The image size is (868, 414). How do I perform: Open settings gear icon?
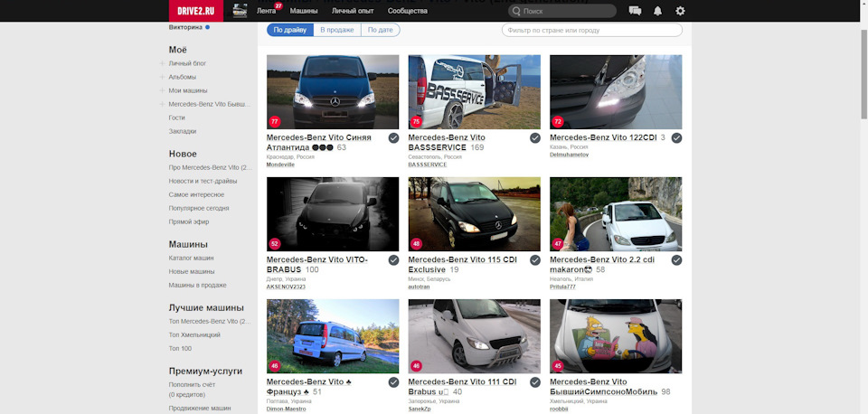680,11
